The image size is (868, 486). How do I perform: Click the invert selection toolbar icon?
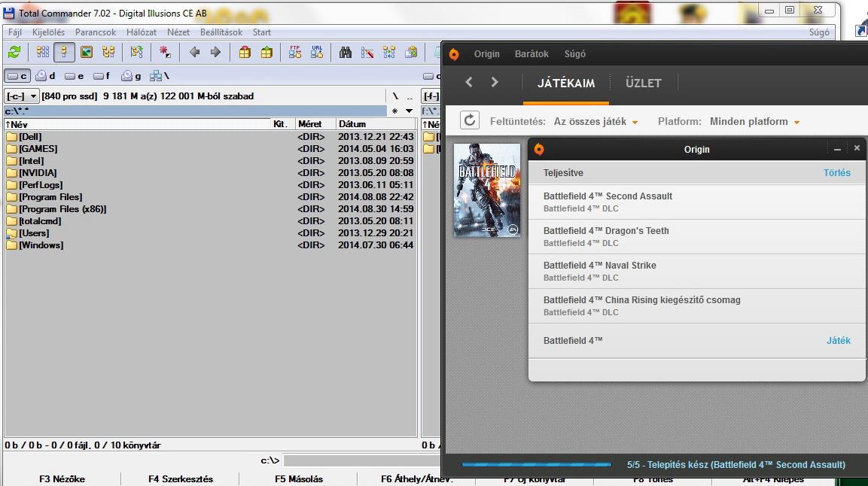pyautogui.click(x=137, y=52)
